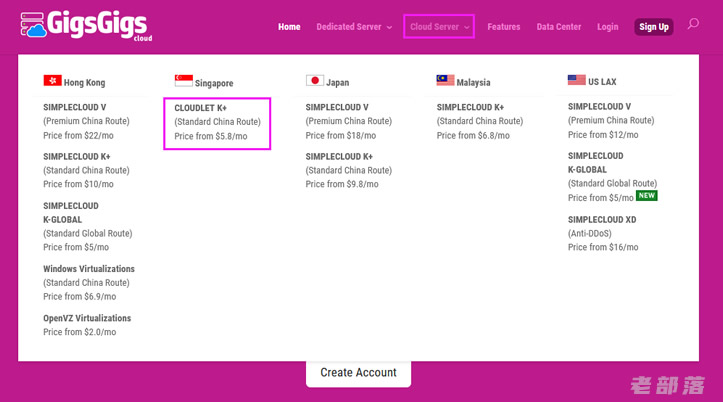Click the Create Account button

pos(358,372)
